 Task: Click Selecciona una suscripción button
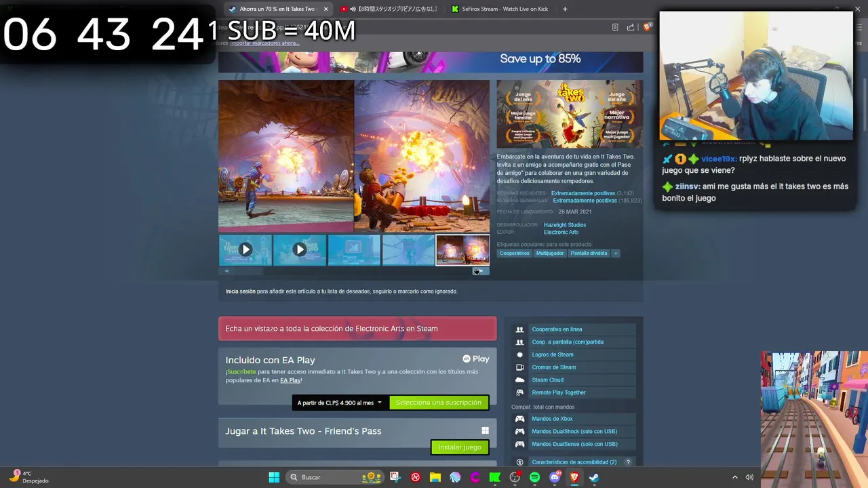point(439,403)
